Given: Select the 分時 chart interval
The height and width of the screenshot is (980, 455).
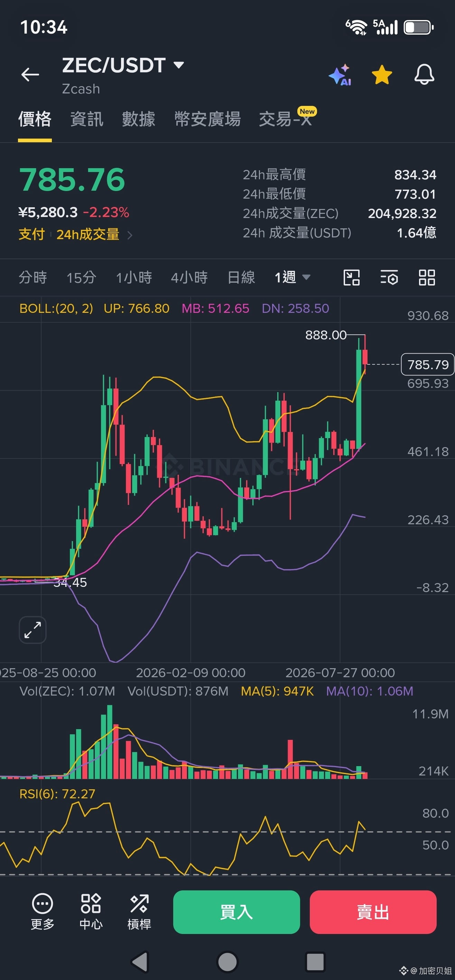Looking at the screenshot, I should 33,277.
